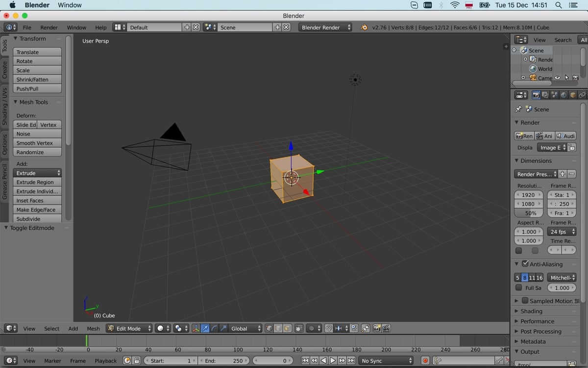Open the Render menu in info header
This screenshot has width=588, height=368.
pos(49,27)
